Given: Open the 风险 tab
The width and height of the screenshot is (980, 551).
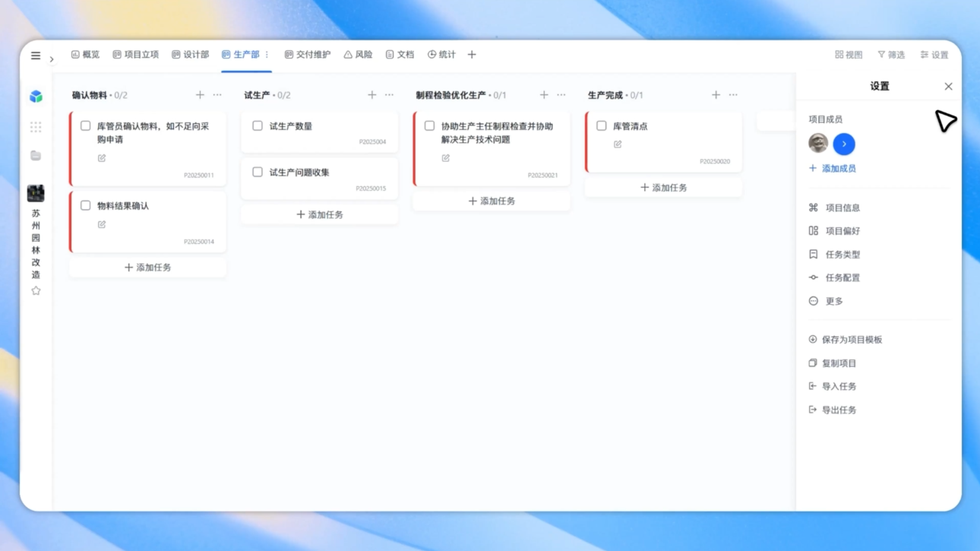Looking at the screenshot, I should pos(358,55).
